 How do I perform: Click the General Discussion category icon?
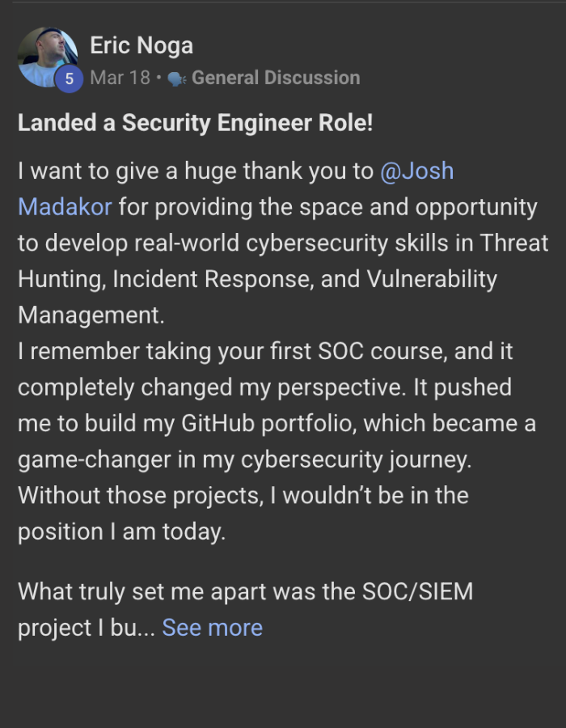click(177, 78)
